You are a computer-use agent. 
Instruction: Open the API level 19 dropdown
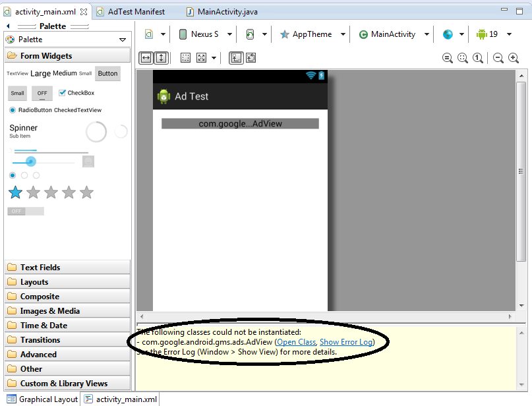coord(510,34)
